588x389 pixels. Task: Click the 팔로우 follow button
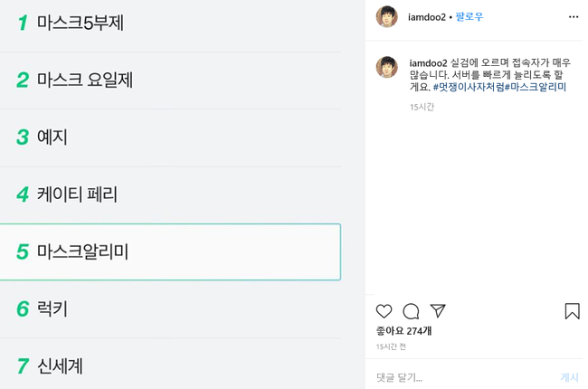(x=469, y=17)
